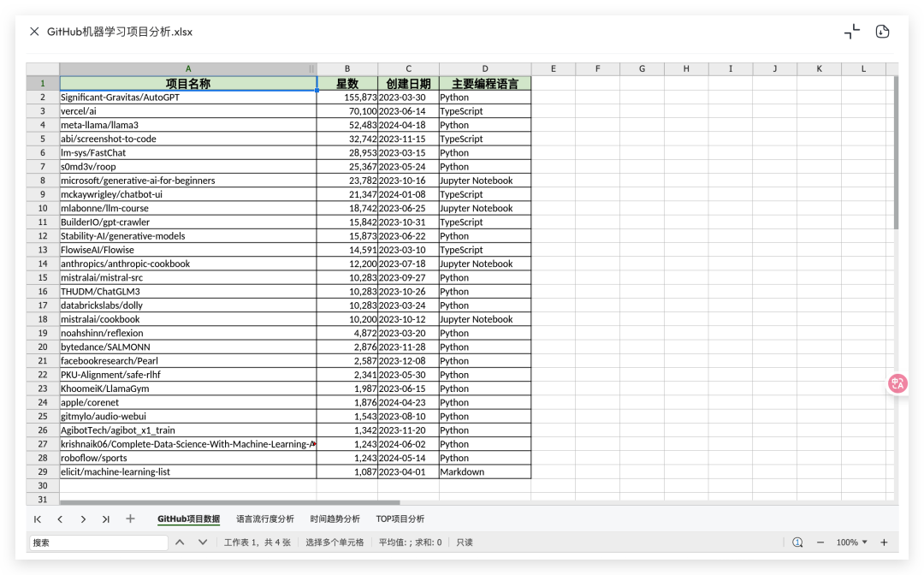The width and height of the screenshot is (924, 575).
Task: Click the horizontal scrollbar thumb
Action: pos(230,502)
